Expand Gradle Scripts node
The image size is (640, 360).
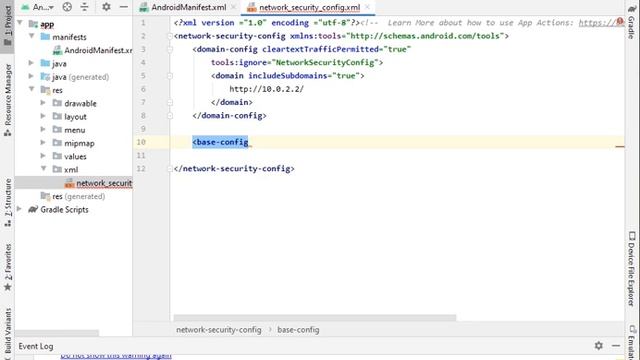click(20, 209)
